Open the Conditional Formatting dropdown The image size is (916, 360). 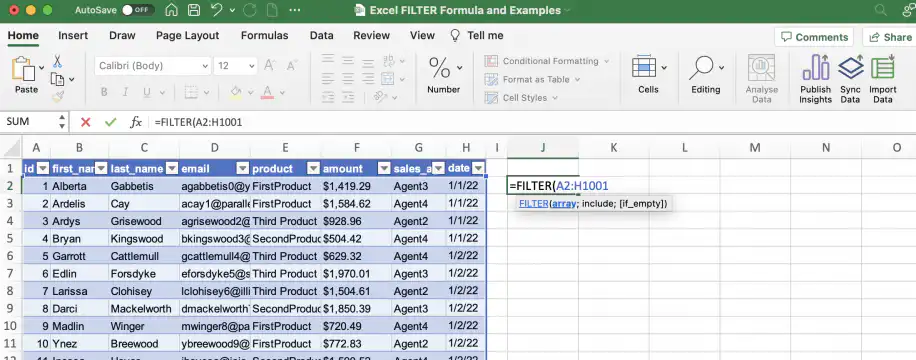(547, 61)
